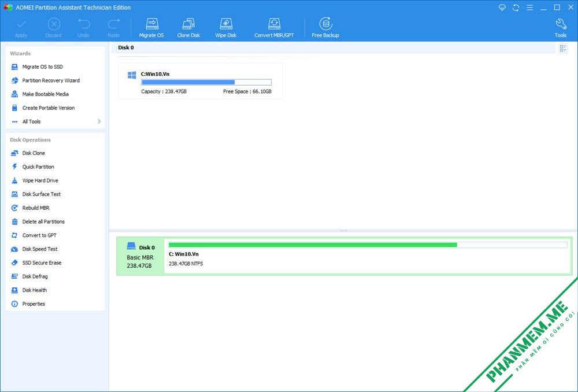Click the Undo arrow
The image size is (578, 392).
pyautogui.click(x=84, y=28)
